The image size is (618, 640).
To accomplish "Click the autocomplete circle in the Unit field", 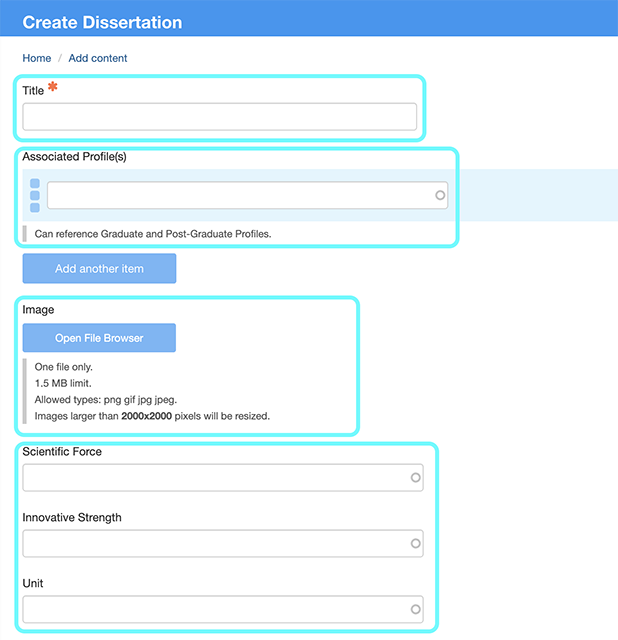I will click(416, 610).
